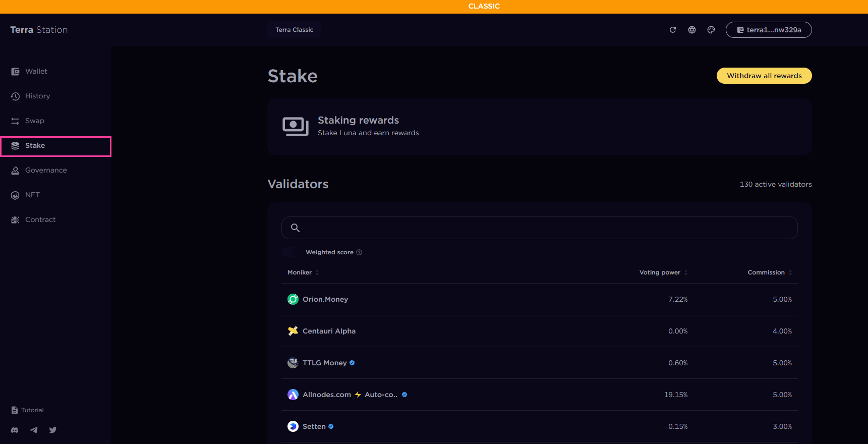
Task: Sort validators by Commission
Action: pos(770,272)
